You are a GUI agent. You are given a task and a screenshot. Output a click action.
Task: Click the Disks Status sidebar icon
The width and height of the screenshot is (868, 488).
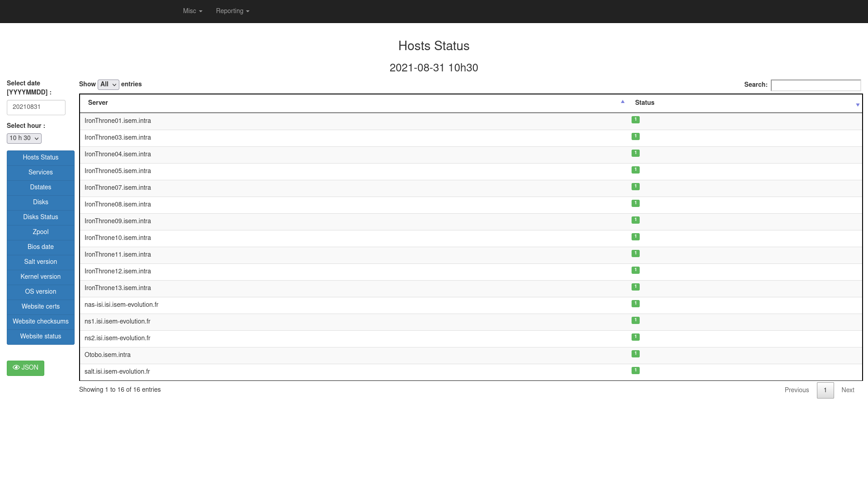pos(41,217)
